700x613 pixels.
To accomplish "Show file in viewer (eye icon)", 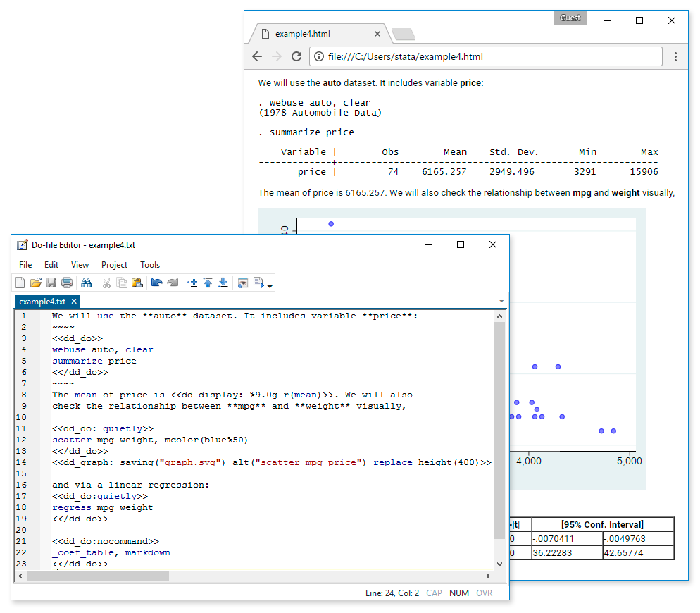I will click(x=243, y=283).
